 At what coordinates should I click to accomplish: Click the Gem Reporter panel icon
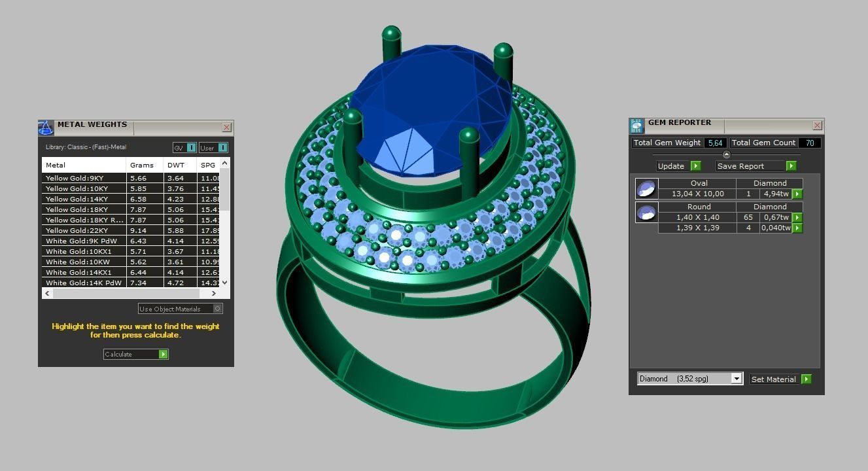coord(636,126)
